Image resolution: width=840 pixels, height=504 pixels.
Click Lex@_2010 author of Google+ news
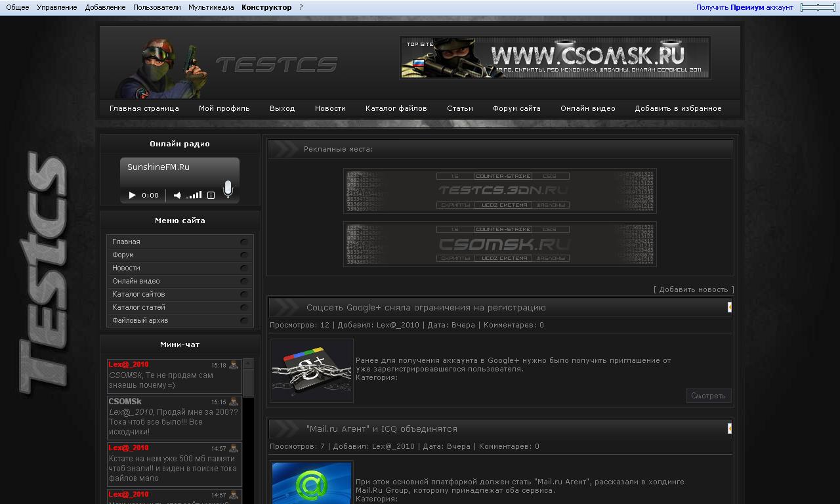coord(398,325)
